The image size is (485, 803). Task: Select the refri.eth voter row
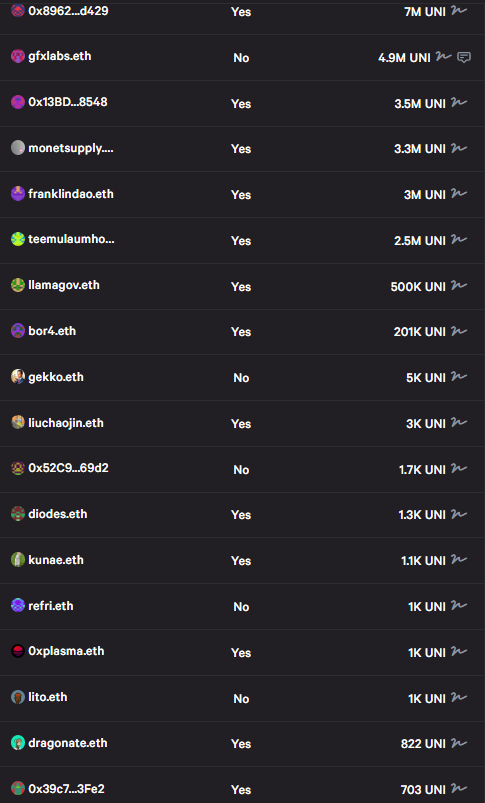click(242, 606)
